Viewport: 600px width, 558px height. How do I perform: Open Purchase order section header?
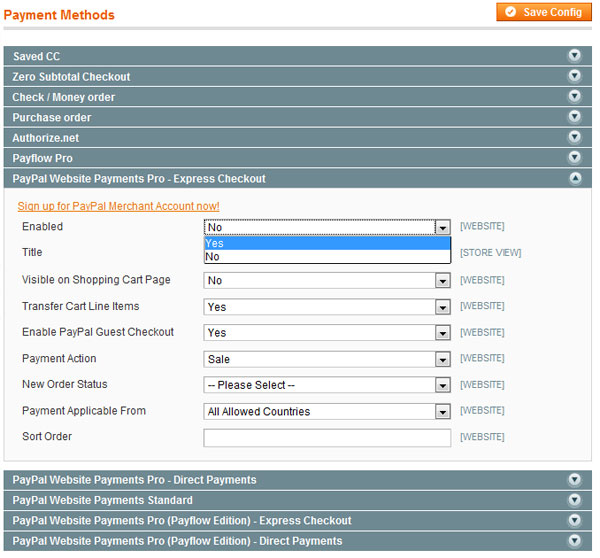coord(298,117)
